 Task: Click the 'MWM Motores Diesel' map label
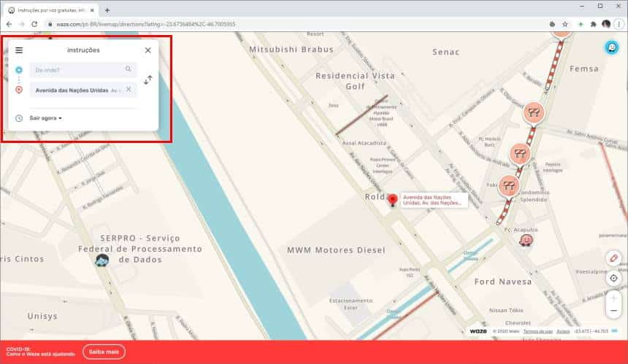click(336, 250)
